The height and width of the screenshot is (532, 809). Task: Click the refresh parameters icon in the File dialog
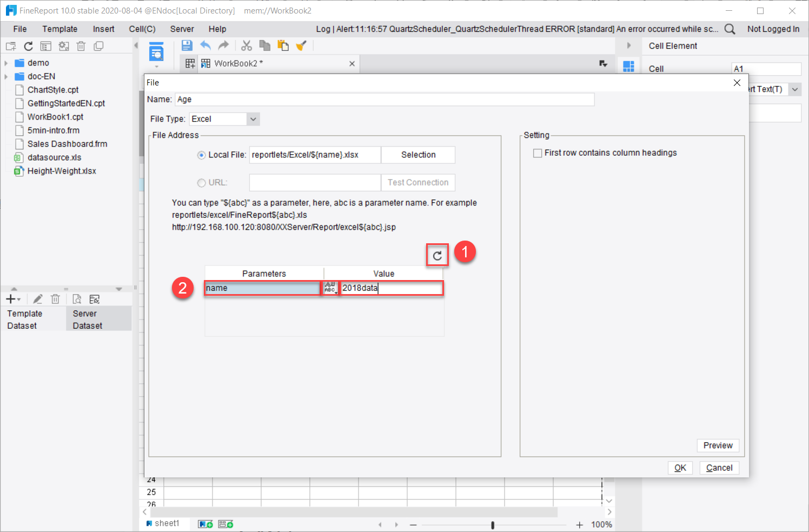point(437,255)
